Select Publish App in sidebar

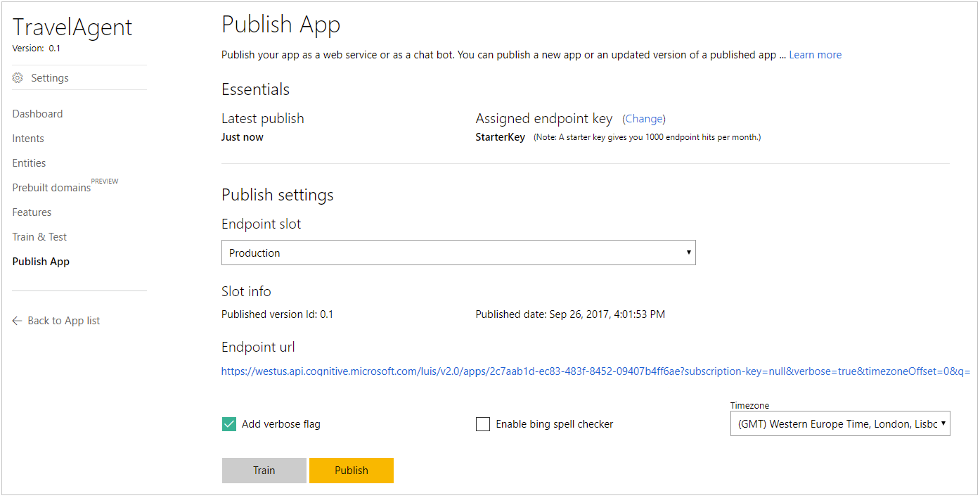(41, 262)
